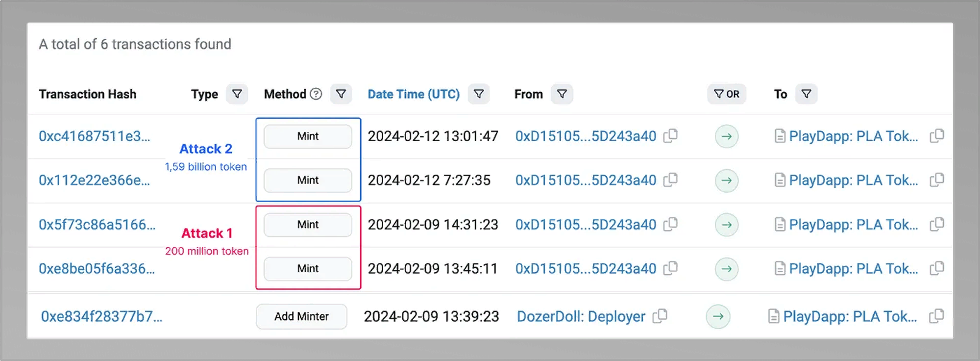Copy the DozerDoll: Deployer address
This screenshot has width=980, height=361.
(660, 316)
